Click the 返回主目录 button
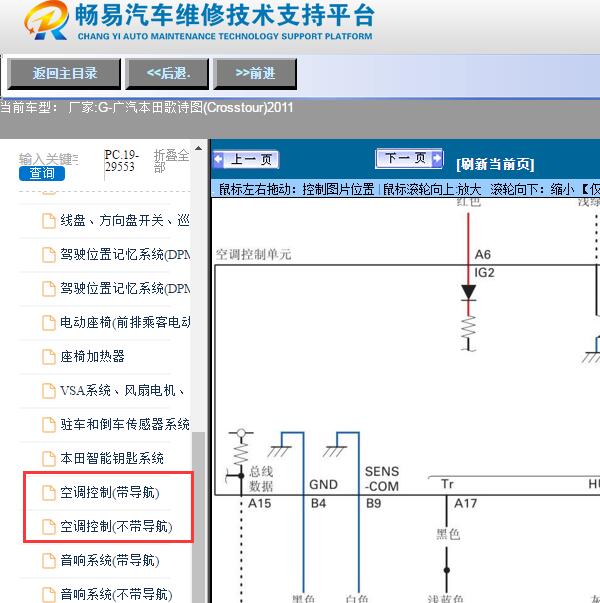Screen dimensions: 600x603 pos(64,73)
